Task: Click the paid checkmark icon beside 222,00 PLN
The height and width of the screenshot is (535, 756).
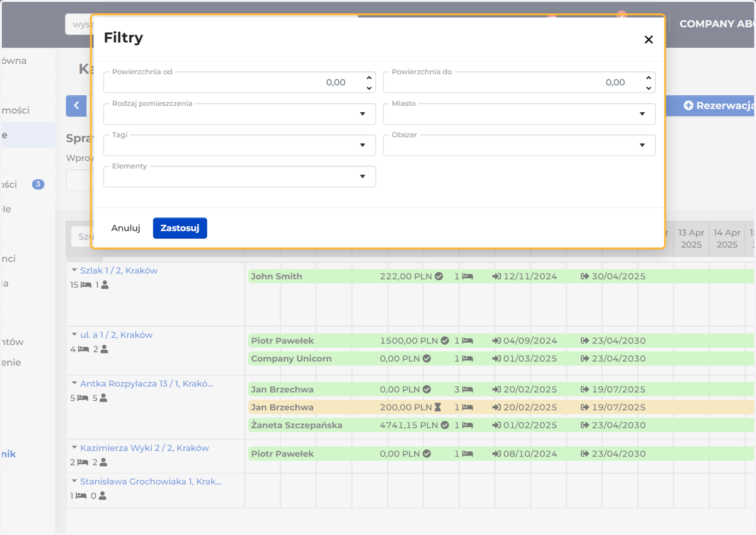Action: [439, 276]
